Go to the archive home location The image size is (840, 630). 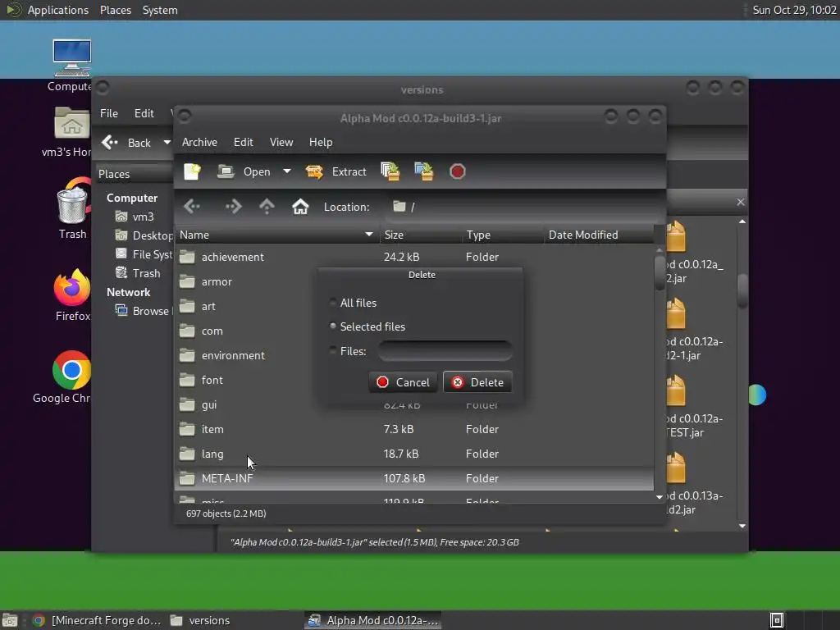300,206
